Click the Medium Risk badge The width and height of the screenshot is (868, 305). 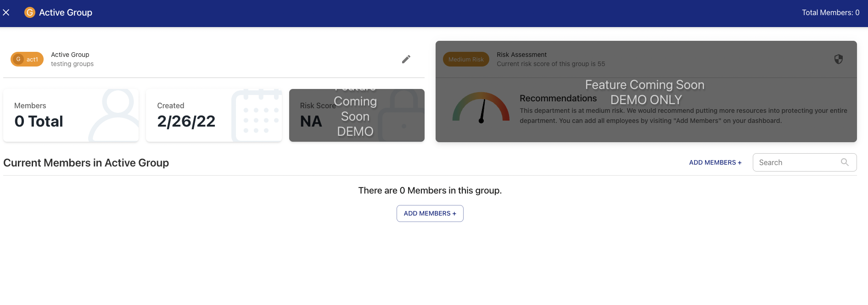click(466, 59)
